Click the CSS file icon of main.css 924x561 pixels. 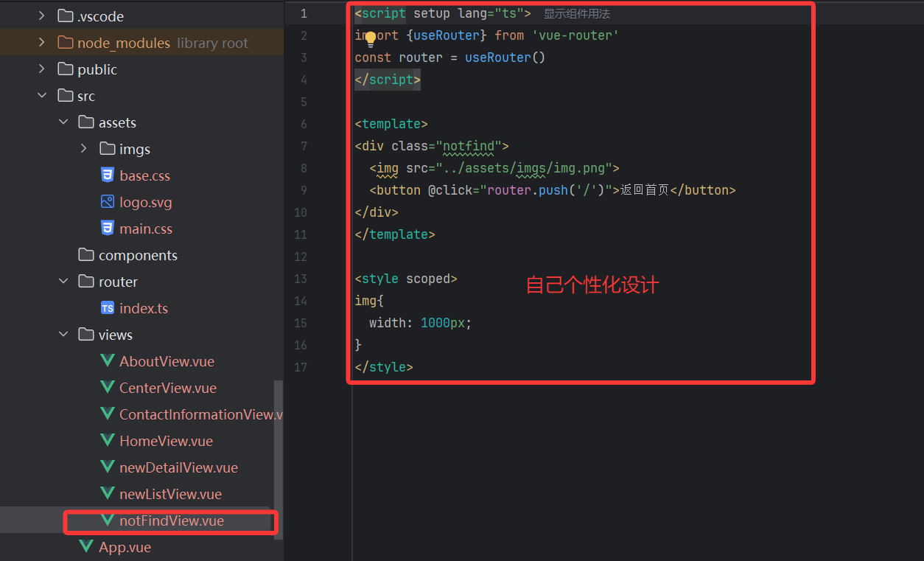[108, 229]
